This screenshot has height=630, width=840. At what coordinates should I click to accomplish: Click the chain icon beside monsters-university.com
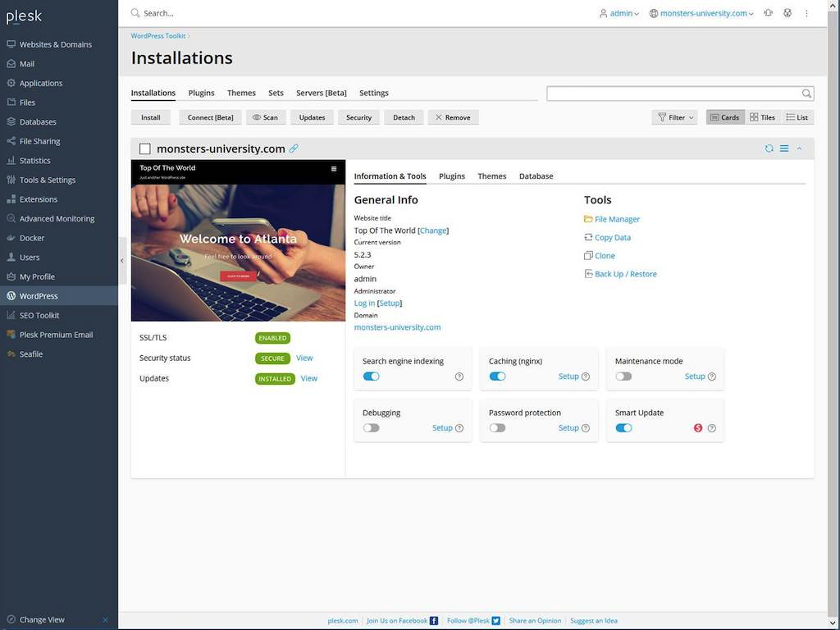tap(294, 149)
